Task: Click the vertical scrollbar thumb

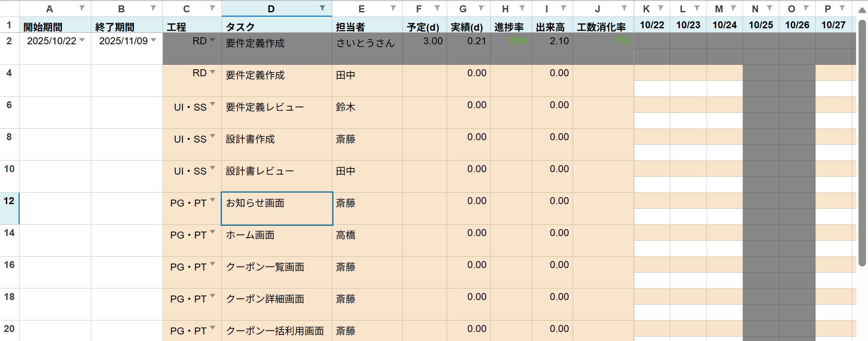Action: 862,143
